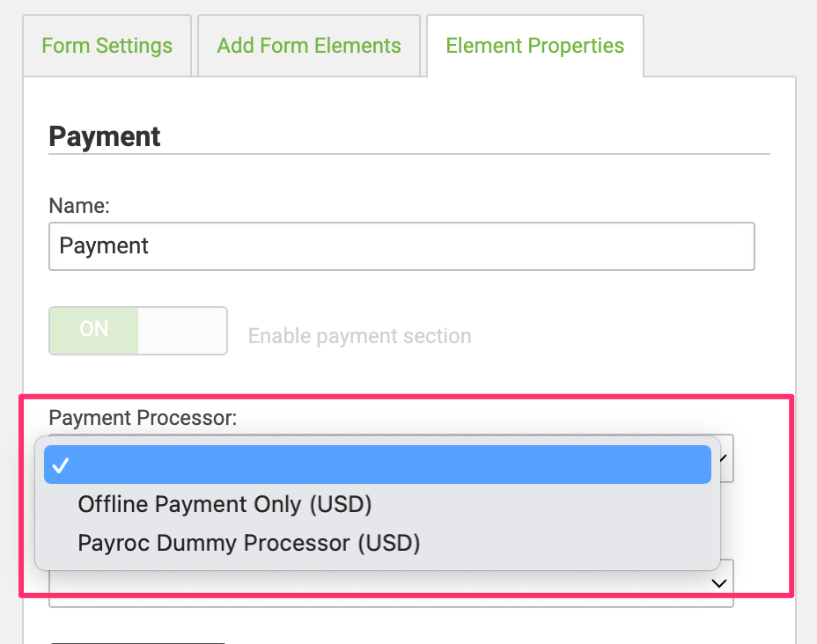Image resolution: width=817 pixels, height=644 pixels.
Task: Select the blank highlighted processor option
Action: (377, 465)
